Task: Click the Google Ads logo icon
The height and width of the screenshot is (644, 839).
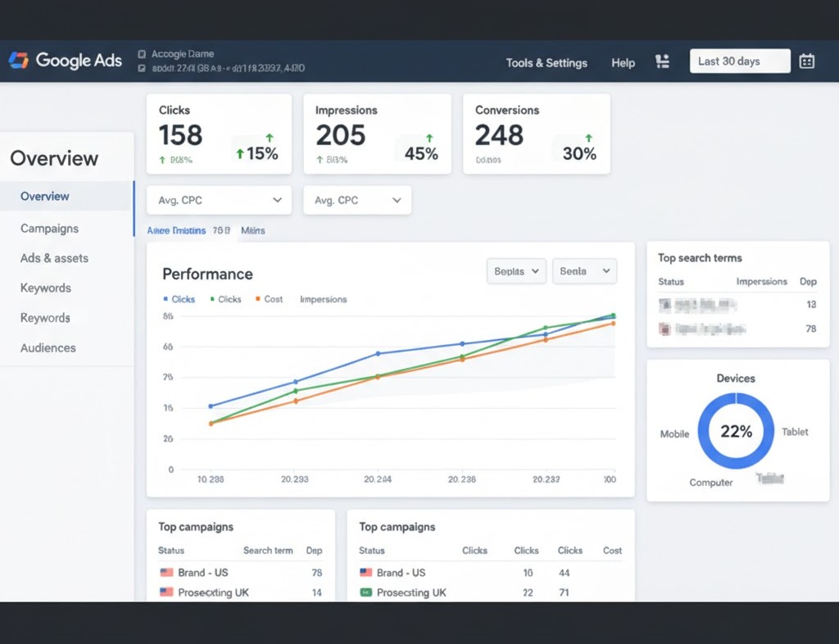Action: pos(18,61)
